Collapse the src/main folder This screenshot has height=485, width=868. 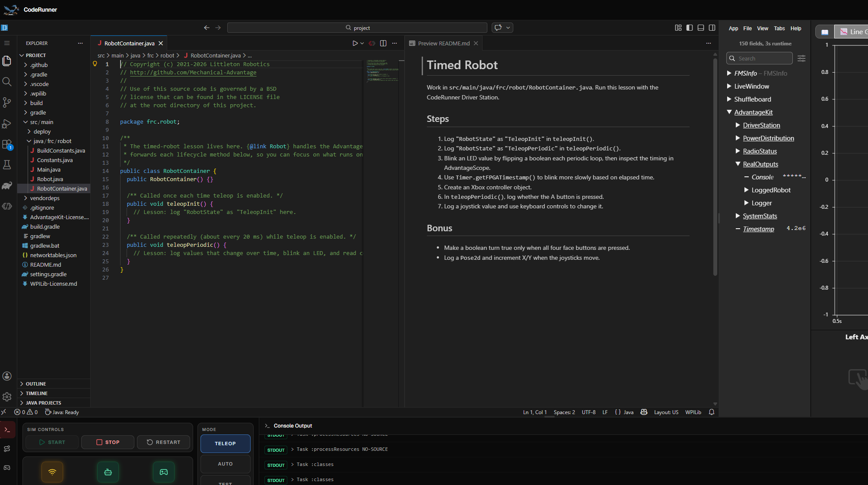pos(41,122)
